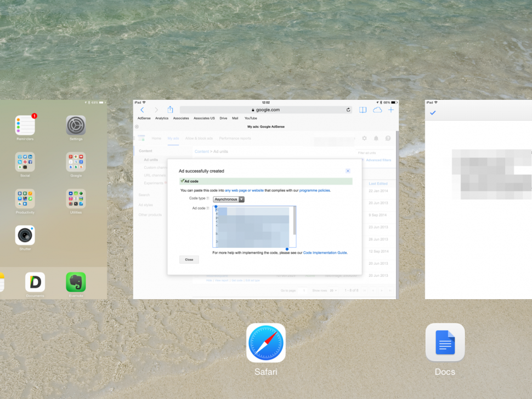Select Custom channels in sidebar

(x=155, y=168)
